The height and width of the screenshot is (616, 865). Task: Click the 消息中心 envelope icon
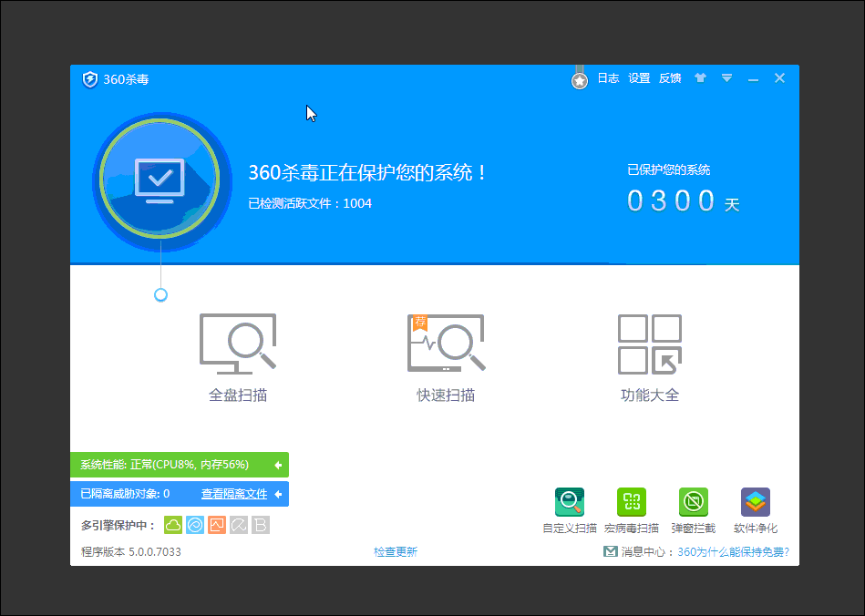pos(610,551)
